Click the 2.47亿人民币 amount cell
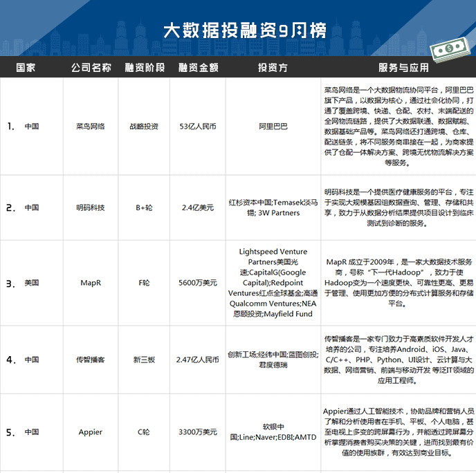 (198, 360)
